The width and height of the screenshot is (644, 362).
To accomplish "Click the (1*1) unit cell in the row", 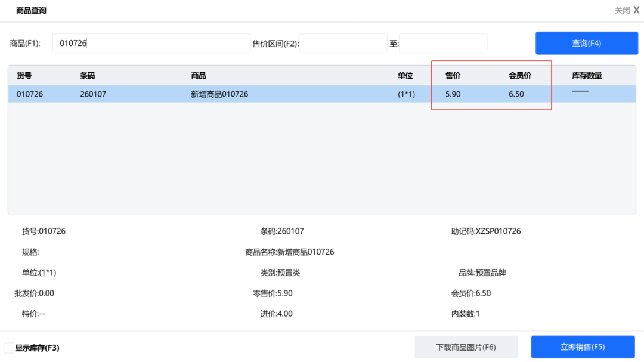I will [406, 94].
